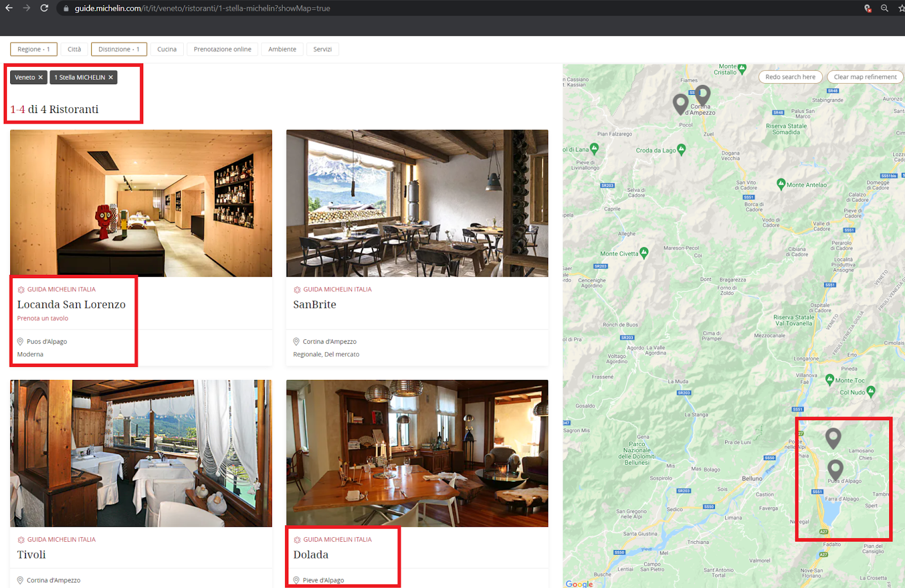Open the Tivoli restaurant photo

click(141, 453)
